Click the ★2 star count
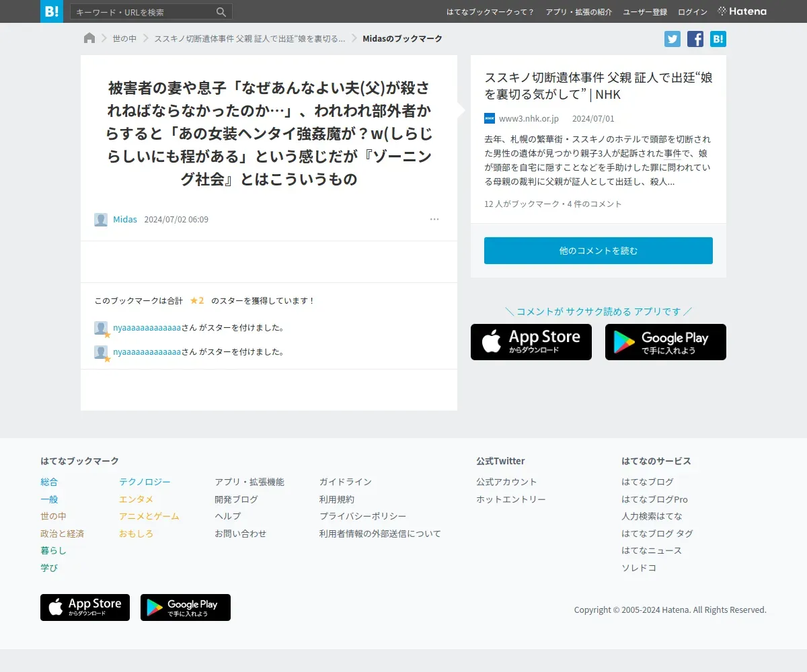The width and height of the screenshot is (807, 672). (x=197, y=300)
